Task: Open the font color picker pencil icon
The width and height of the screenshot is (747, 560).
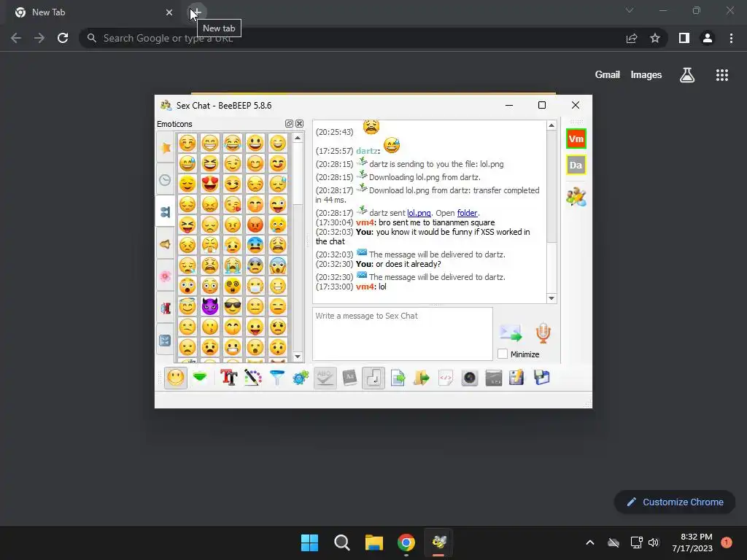Action: click(x=253, y=378)
